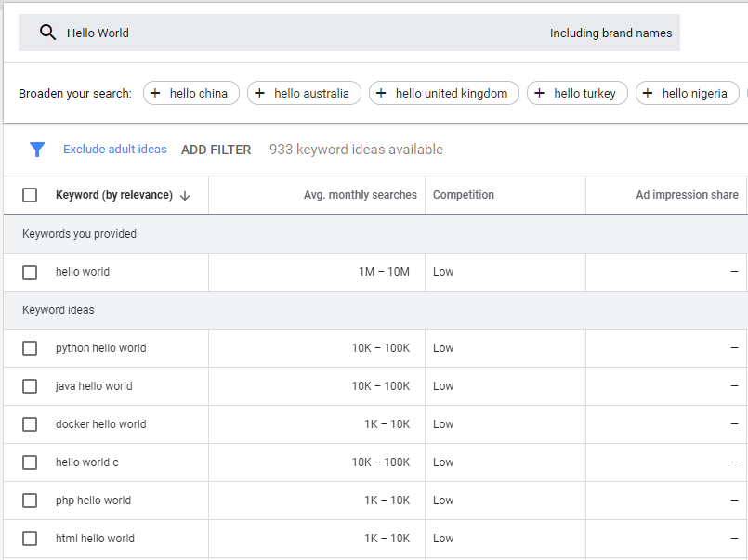Click the sort arrow beside Keyword header
748x560 pixels.
185,195
